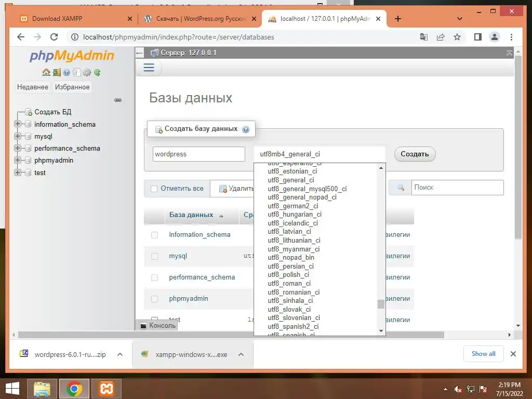
Task: Open navigation panel settings gear icon
Action: (x=87, y=72)
